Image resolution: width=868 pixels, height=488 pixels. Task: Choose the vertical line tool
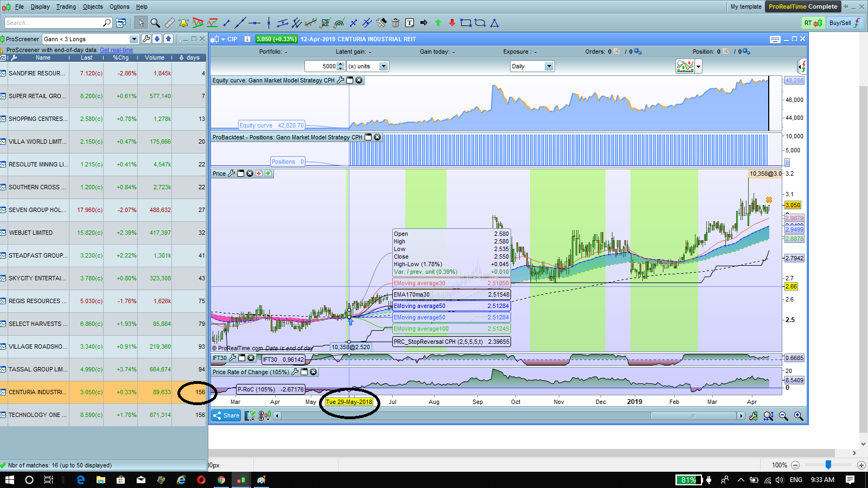click(x=269, y=23)
